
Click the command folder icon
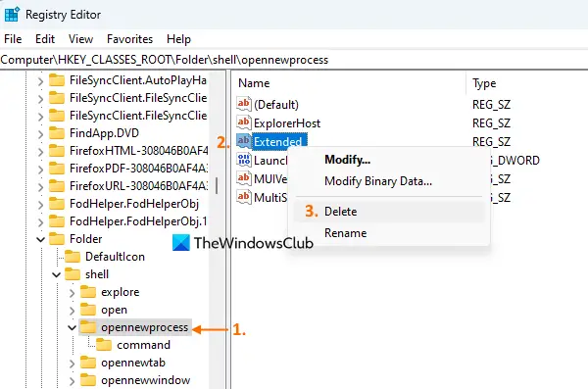pyautogui.click(x=104, y=345)
